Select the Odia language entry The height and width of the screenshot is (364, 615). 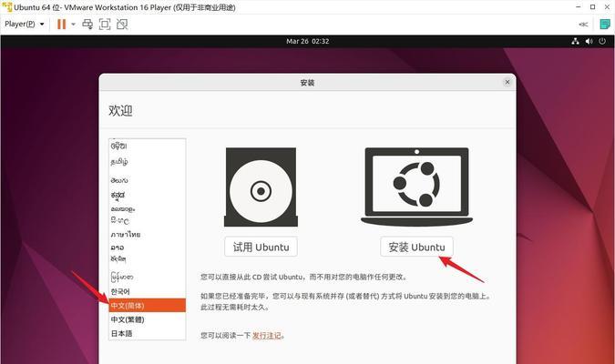[147, 147]
